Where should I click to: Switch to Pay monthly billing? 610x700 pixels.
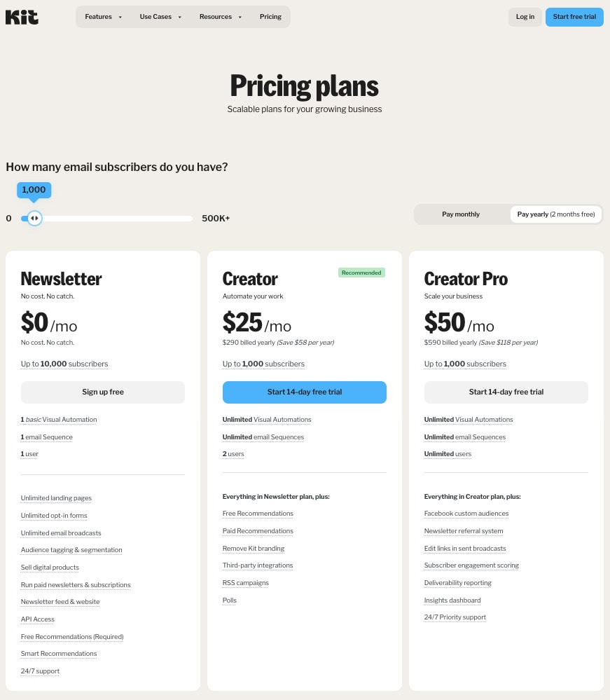pyautogui.click(x=461, y=214)
